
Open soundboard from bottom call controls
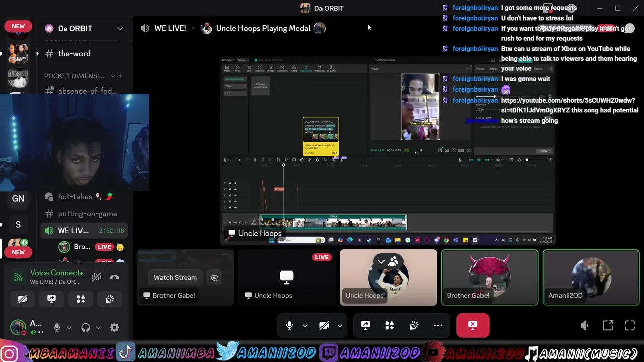point(414,326)
